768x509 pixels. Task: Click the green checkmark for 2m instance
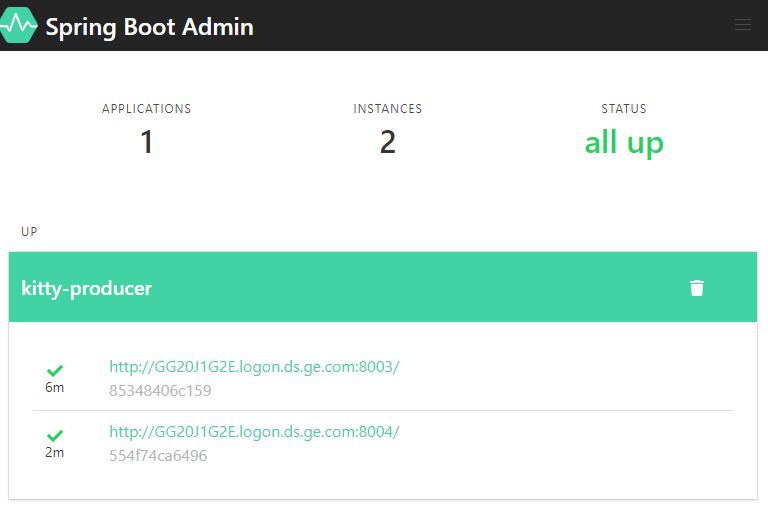pyautogui.click(x=55, y=435)
